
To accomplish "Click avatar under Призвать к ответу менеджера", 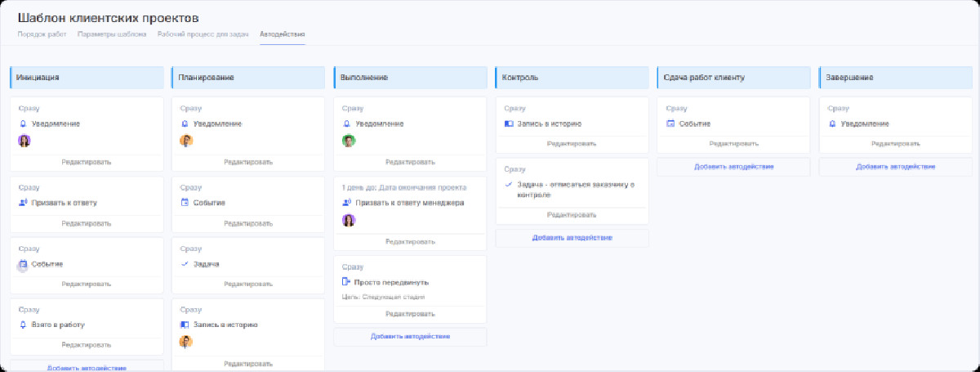I will (349, 220).
